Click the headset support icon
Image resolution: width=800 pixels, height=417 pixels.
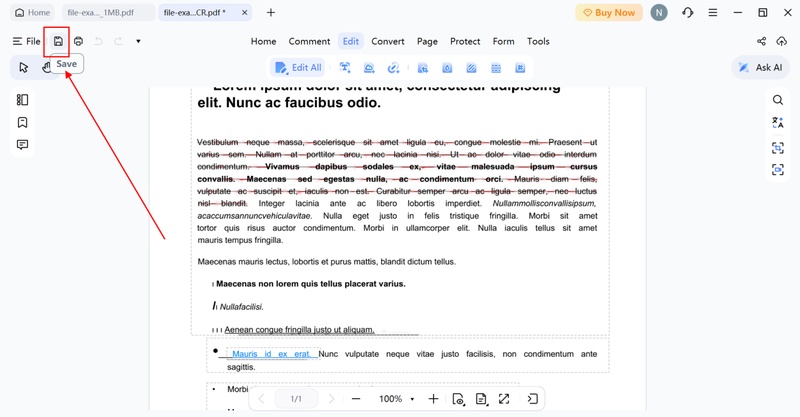point(688,13)
